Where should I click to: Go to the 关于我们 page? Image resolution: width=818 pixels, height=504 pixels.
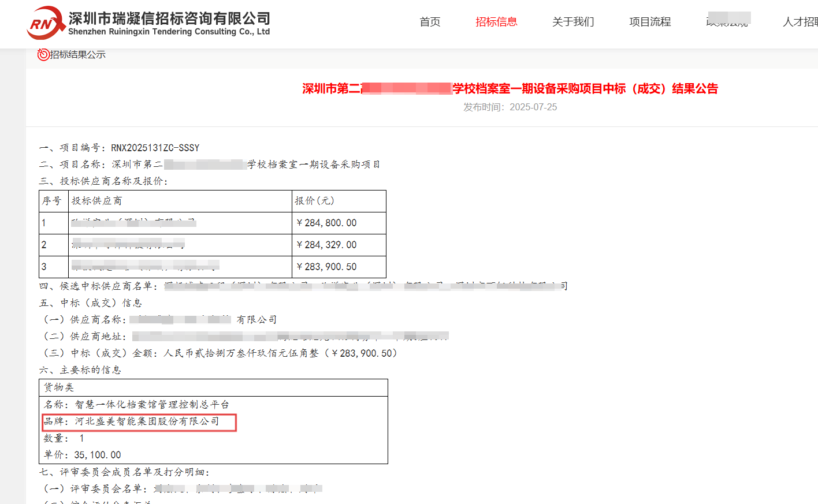tap(573, 22)
